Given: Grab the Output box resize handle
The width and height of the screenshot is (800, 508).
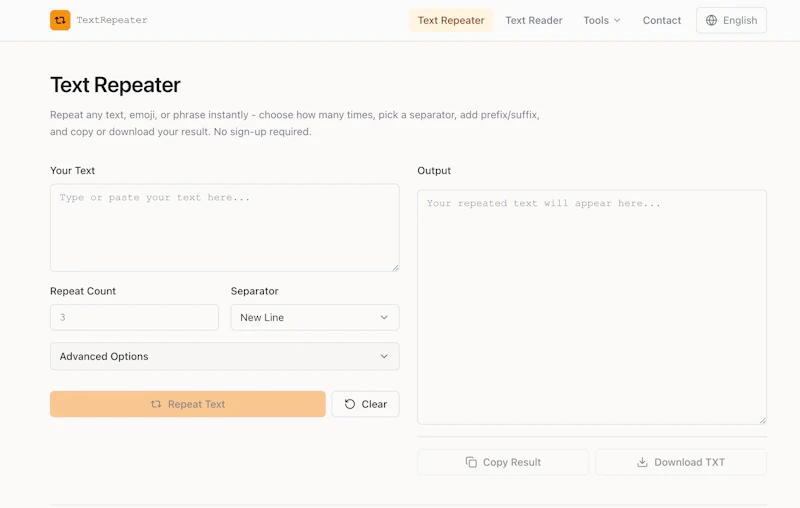Looking at the screenshot, I should pos(763,421).
